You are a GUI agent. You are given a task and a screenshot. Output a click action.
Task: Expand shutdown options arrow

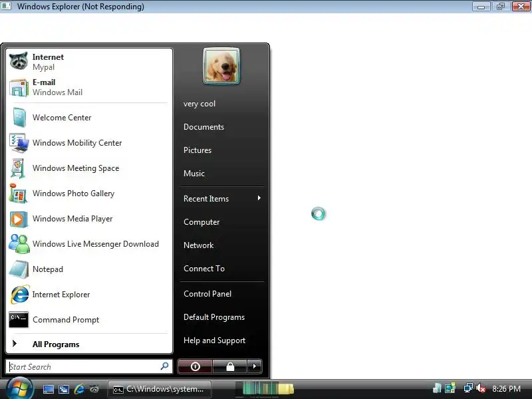[x=255, y=366]
